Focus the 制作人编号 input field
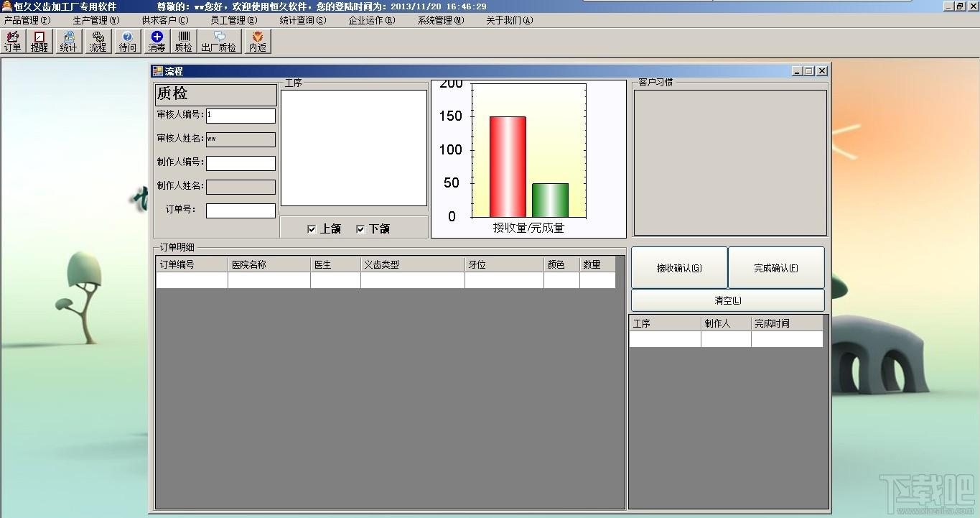 coord(241,163)
